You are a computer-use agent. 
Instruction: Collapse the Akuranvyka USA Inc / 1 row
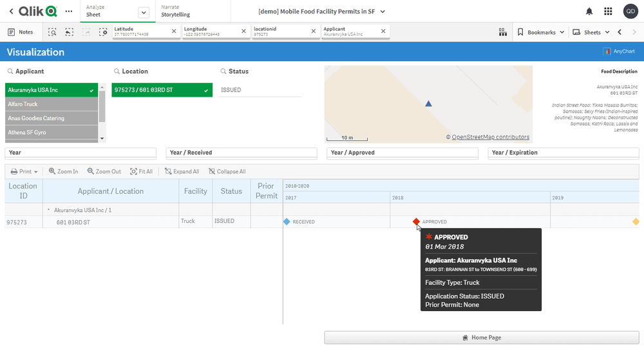pyautogui.click(x=49, y=210)
